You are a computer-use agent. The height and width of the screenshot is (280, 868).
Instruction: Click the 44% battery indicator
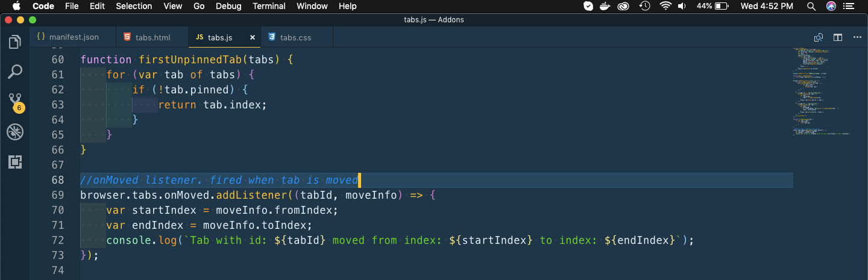click(x=713, y=6)
